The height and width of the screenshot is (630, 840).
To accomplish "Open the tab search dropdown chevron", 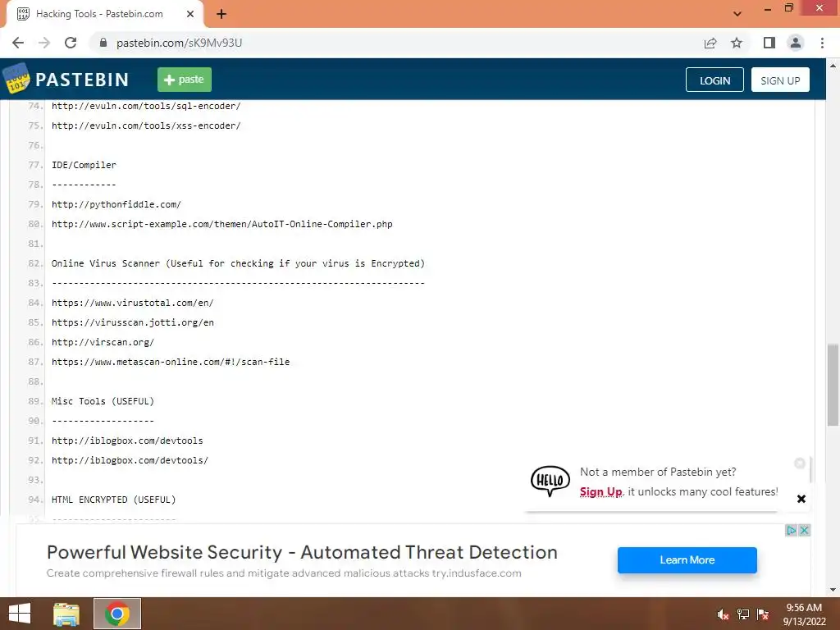I will [737, 14].
